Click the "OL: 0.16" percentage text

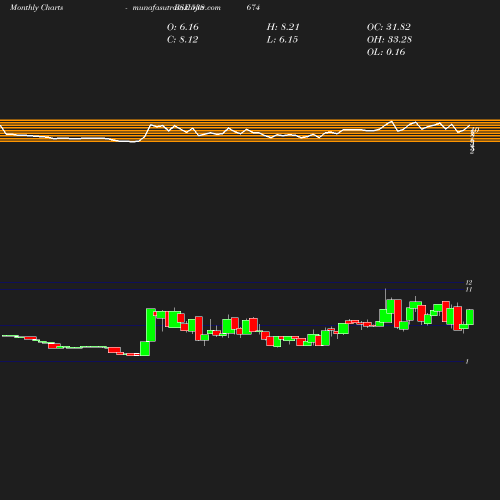(x=386, y=52)
